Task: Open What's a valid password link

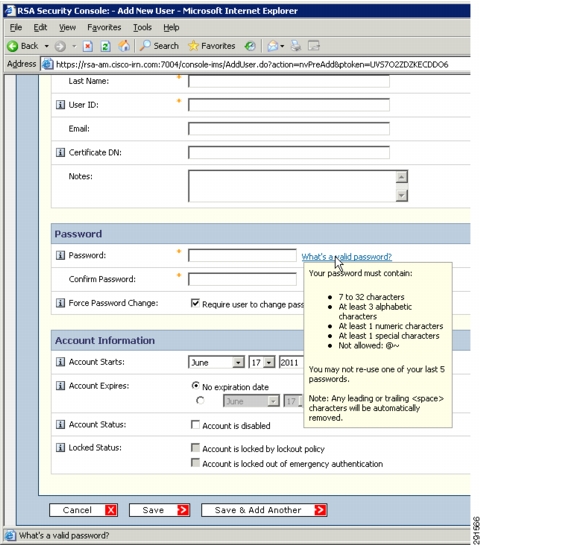Action: pyautogui.click(x=346, y=257)
